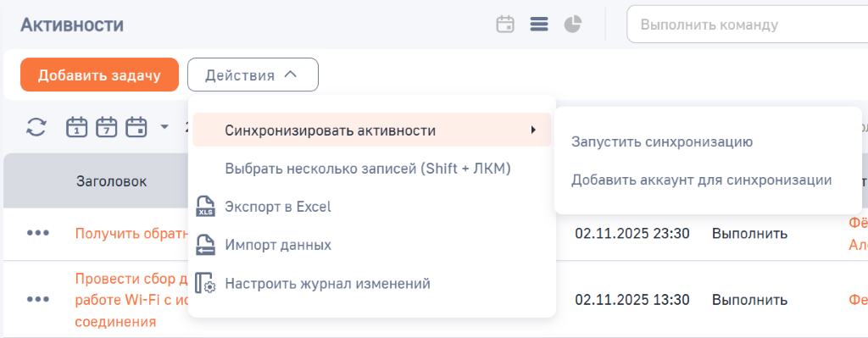Collapse the 'Действия' dropdown
868x338 pixels.
(253, 75)
